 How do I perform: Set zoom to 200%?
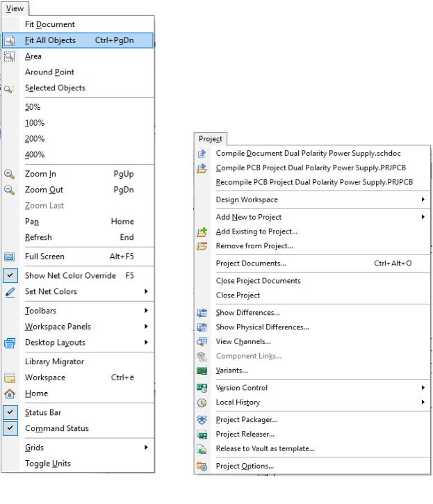point(34,139)
